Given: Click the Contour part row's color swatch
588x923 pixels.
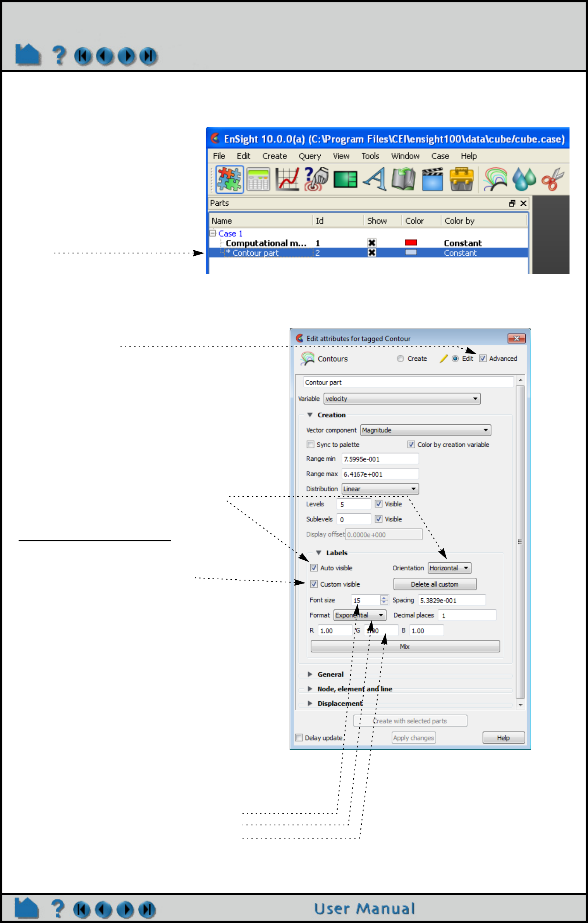Looking at the screenshot, I should [411, 253].
